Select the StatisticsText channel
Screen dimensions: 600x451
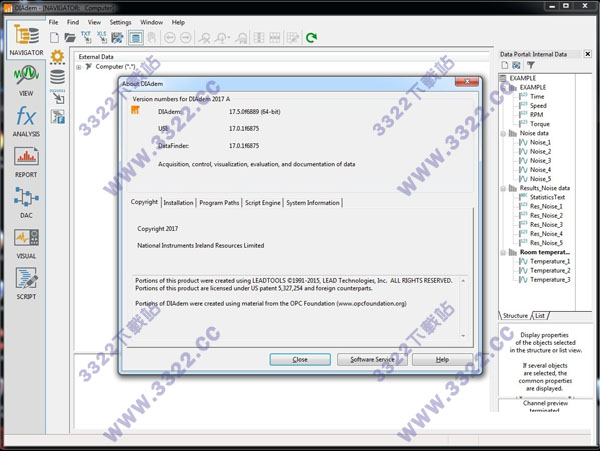pos(547,197)
